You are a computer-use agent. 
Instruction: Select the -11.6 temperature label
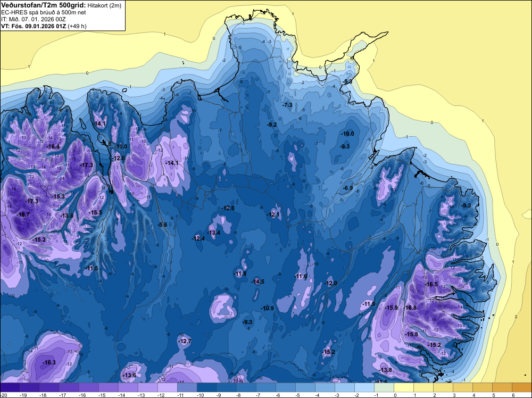point(301,277)
